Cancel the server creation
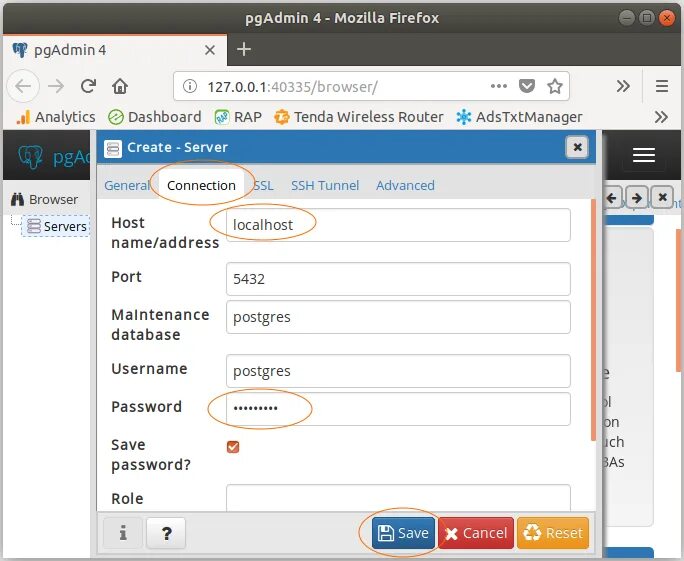Screen dimensions: 684x561 tap(476, 533)
